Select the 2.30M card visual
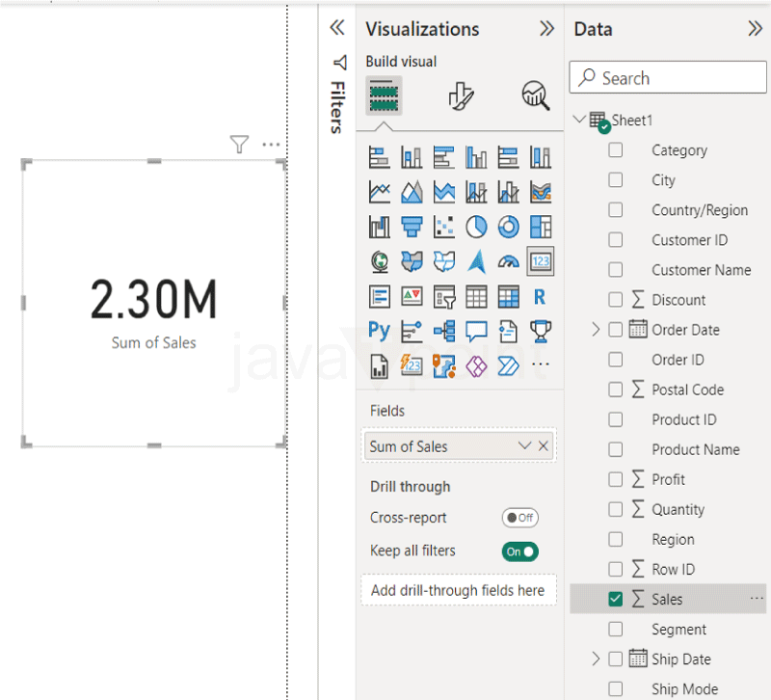Viewport: 771px width, 700px height. 154,304
